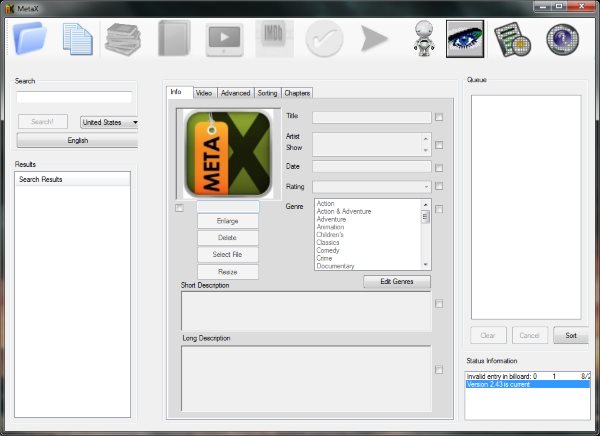Screen dimensions: 600x436
Task: Click the round purple info icon
Action: point(562,39)
